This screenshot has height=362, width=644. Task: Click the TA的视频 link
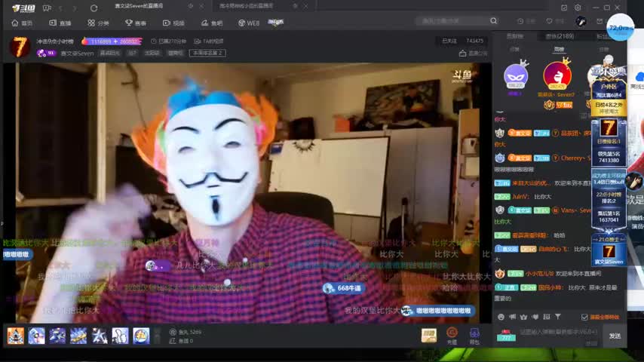click(209, 41)
